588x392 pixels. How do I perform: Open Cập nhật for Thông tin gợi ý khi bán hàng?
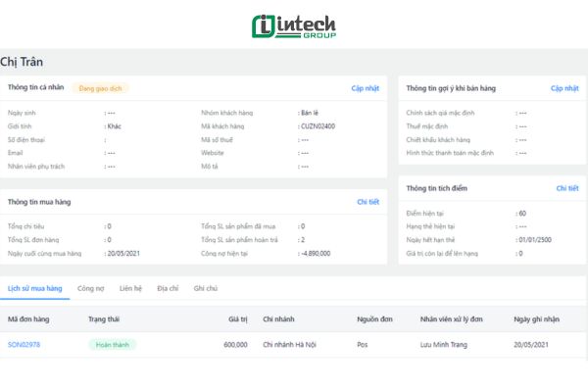[x=564, y=88]
